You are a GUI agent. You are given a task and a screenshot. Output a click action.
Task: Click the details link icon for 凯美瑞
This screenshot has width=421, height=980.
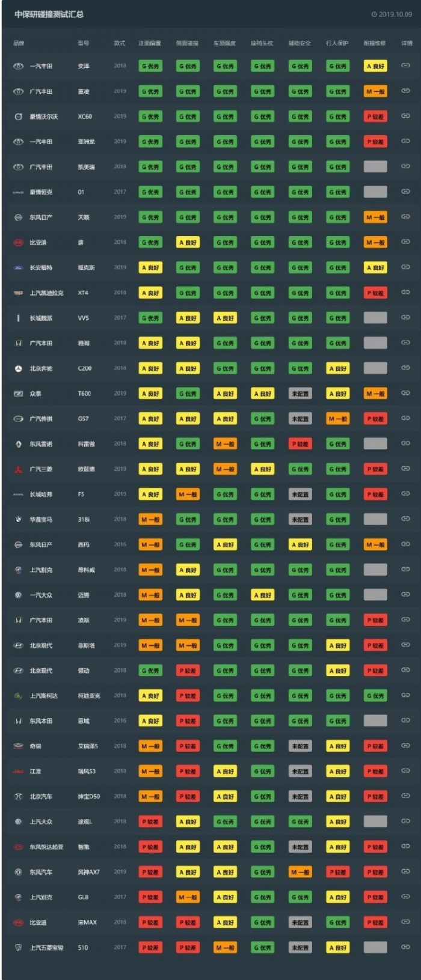(x=405, y=166)
